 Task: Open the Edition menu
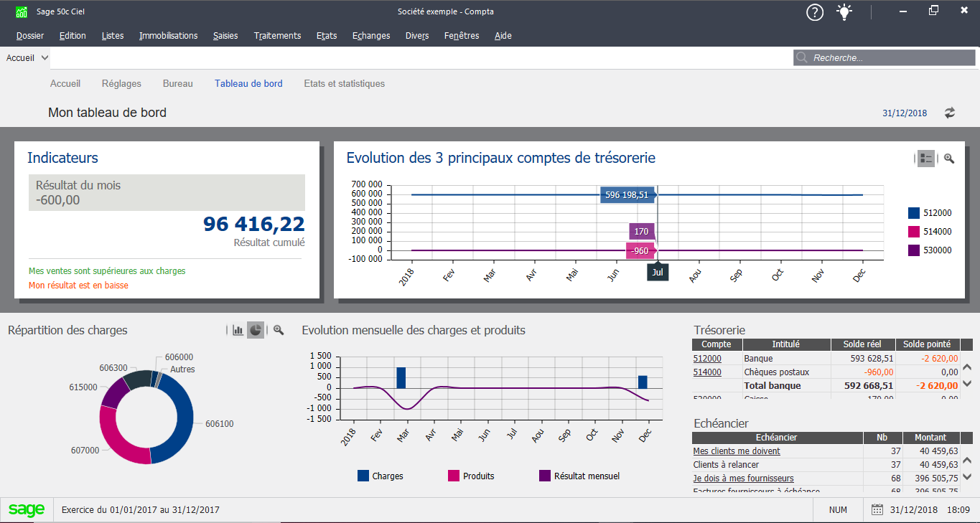73,36
